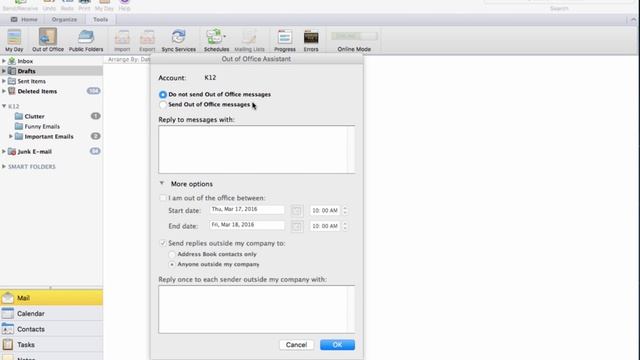Open the Start date calendar picker

pos(297,211)
